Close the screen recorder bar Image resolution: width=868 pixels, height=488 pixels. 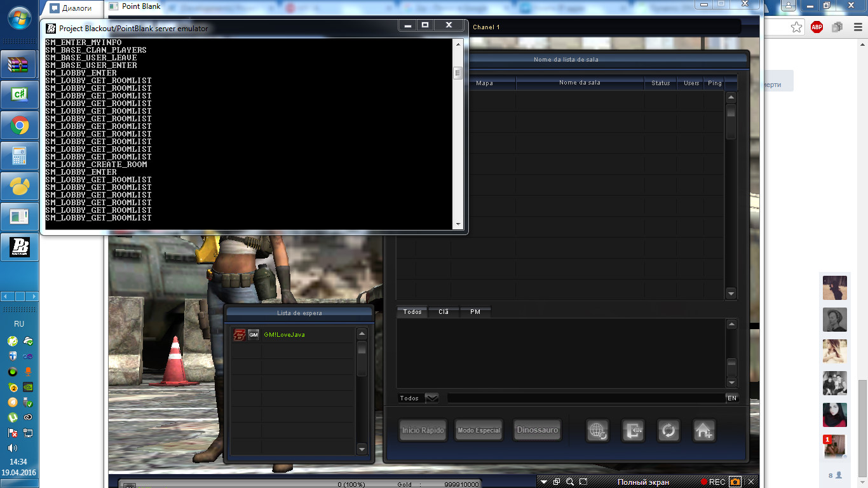click(751, 482)
